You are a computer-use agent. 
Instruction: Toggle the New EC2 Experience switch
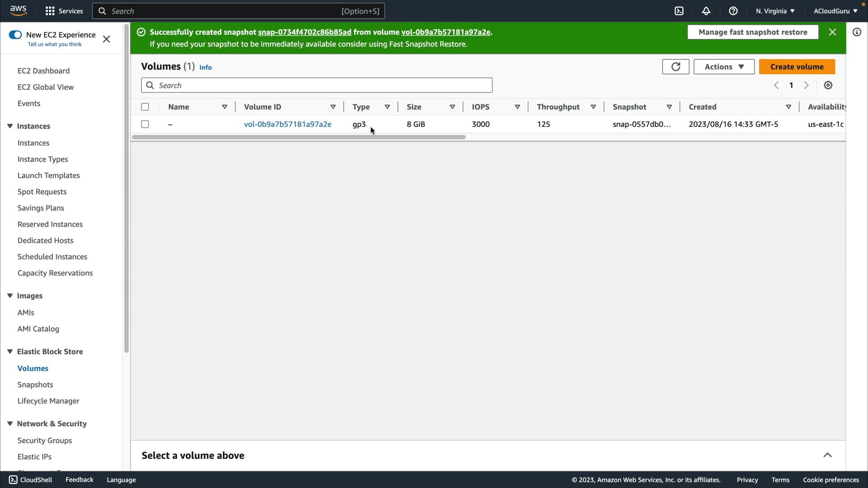tap(15, 35)
